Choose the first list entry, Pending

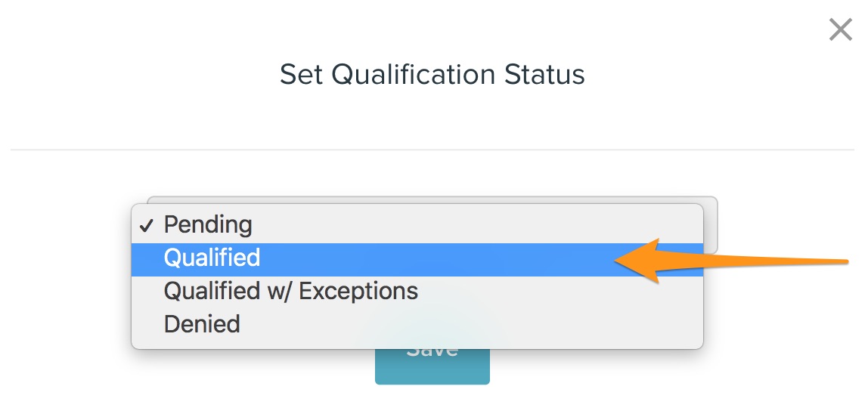tap(208, 225)
